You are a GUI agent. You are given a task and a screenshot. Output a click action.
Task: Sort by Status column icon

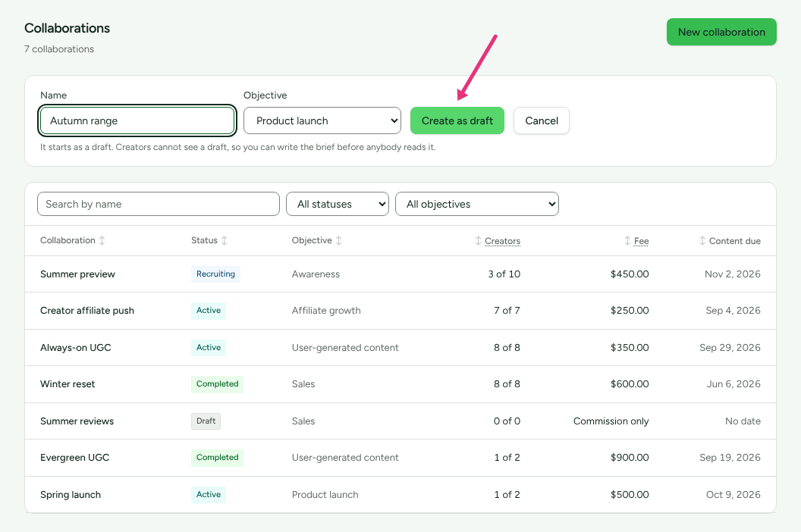point(225,240)
